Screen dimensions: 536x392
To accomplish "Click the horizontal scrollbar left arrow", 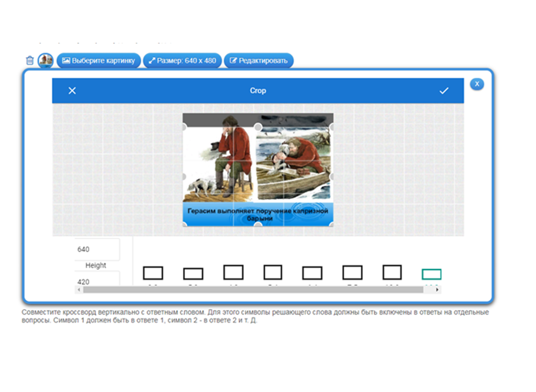I will coord(78,290).
